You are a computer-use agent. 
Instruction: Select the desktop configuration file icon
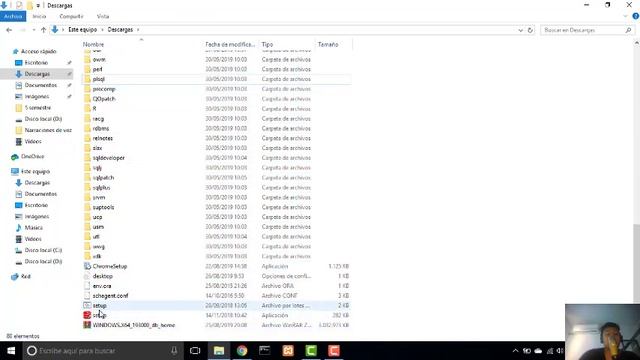[x=87, y=276]
